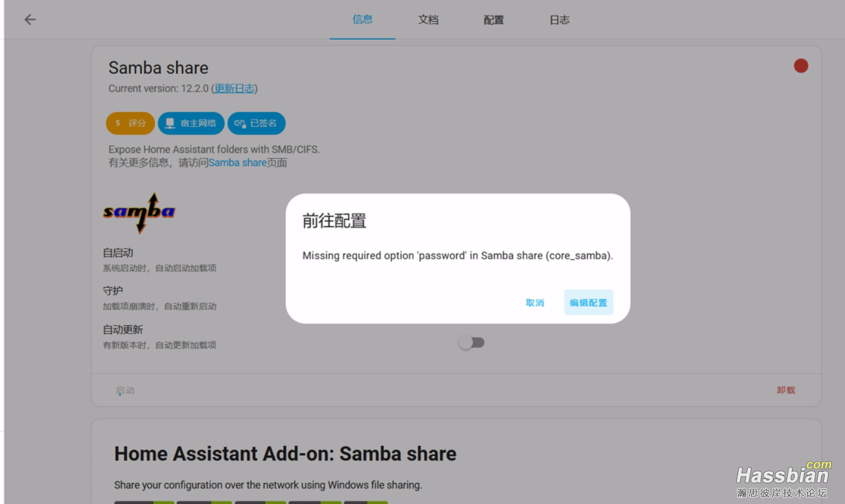
Task: Click the Expose Home Assistant folders description
Action: pyautogui.click(x=214, y=149)
